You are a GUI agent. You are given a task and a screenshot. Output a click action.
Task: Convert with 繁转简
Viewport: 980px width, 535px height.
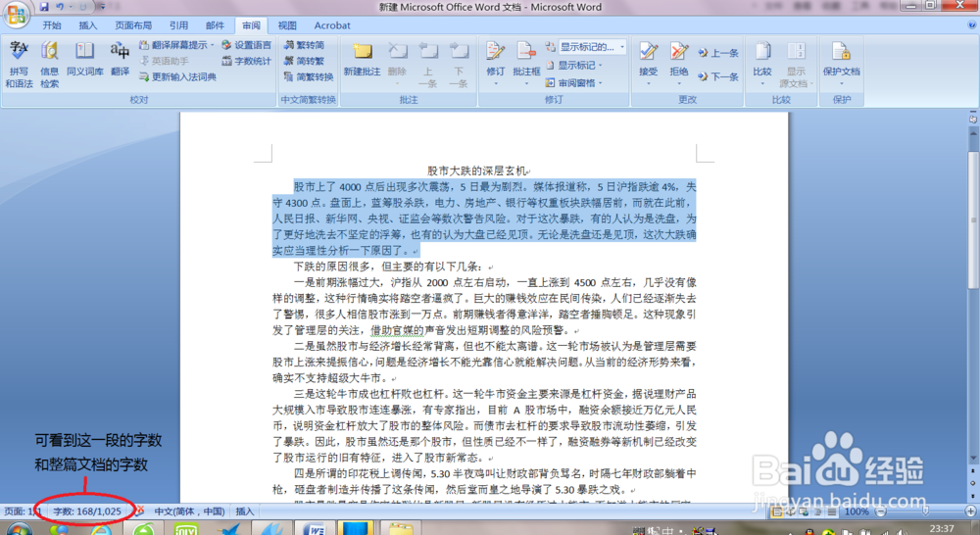coord(305,45)
